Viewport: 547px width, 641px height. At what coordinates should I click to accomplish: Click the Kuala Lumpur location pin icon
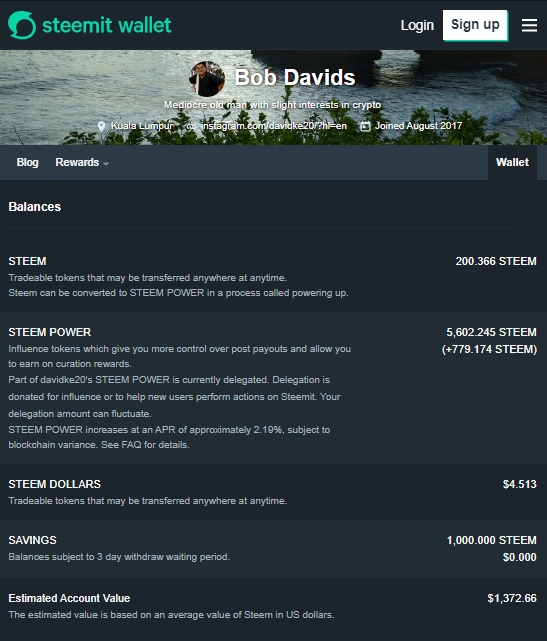pos(101,126)
